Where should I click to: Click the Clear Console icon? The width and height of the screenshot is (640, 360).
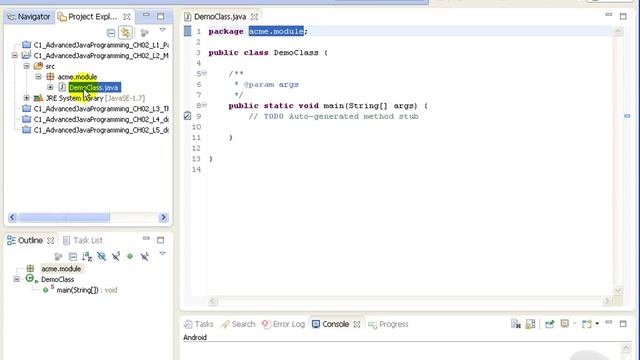(516, 324)
